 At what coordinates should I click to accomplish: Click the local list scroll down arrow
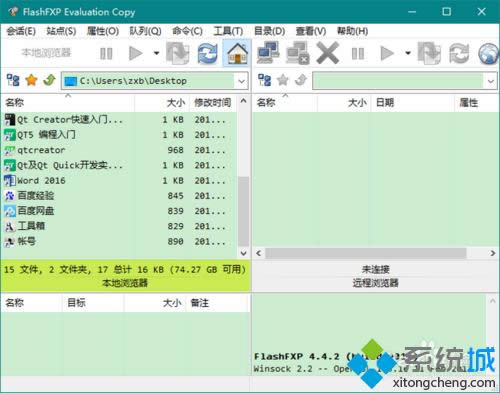(243, 253)
